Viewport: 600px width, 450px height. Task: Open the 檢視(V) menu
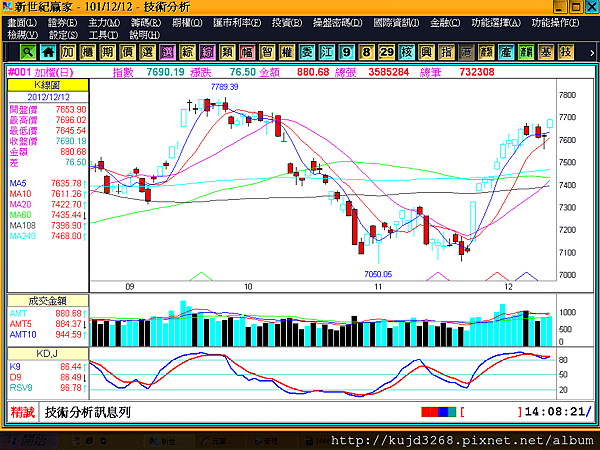pos(23,35)
